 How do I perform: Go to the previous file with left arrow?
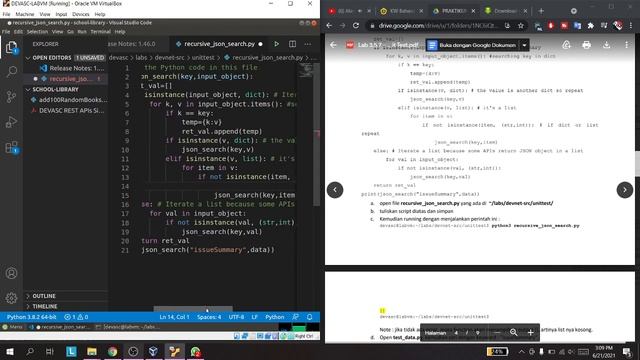[x=335, y=190]
